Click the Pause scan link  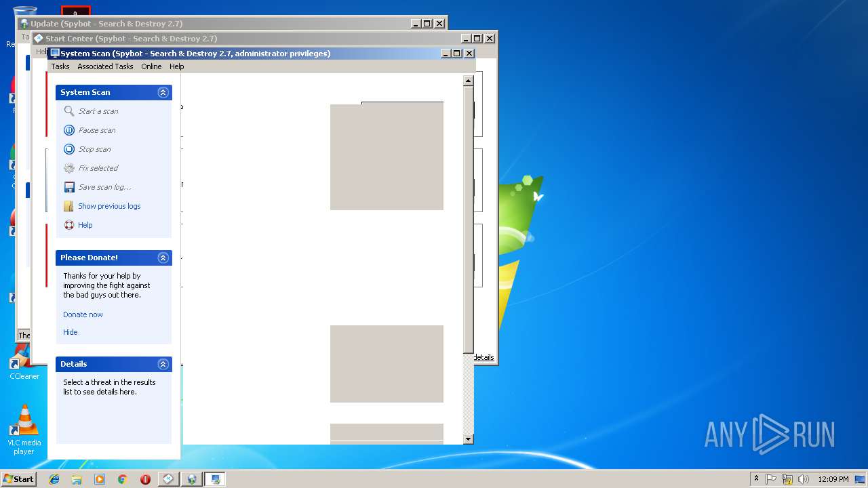point(97,130)
